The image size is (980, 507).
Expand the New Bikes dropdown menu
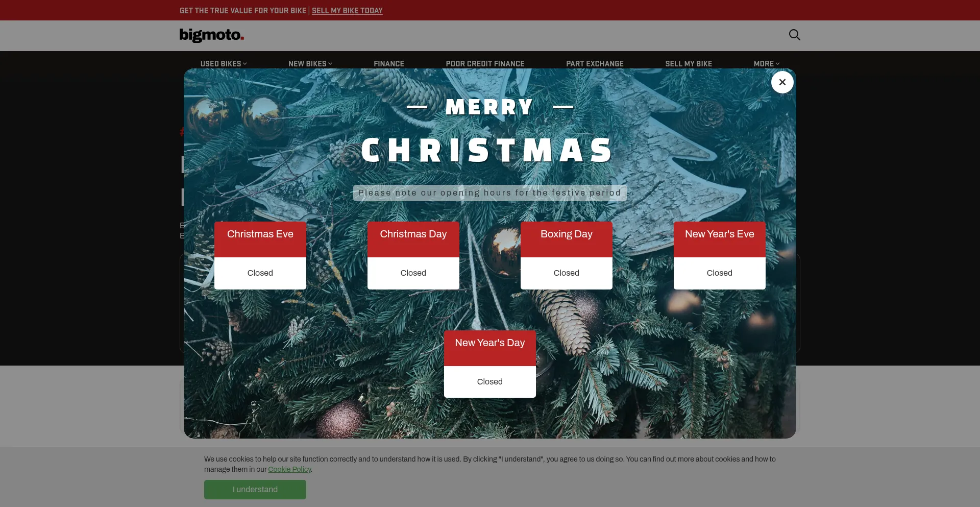[x=310, y=64]
